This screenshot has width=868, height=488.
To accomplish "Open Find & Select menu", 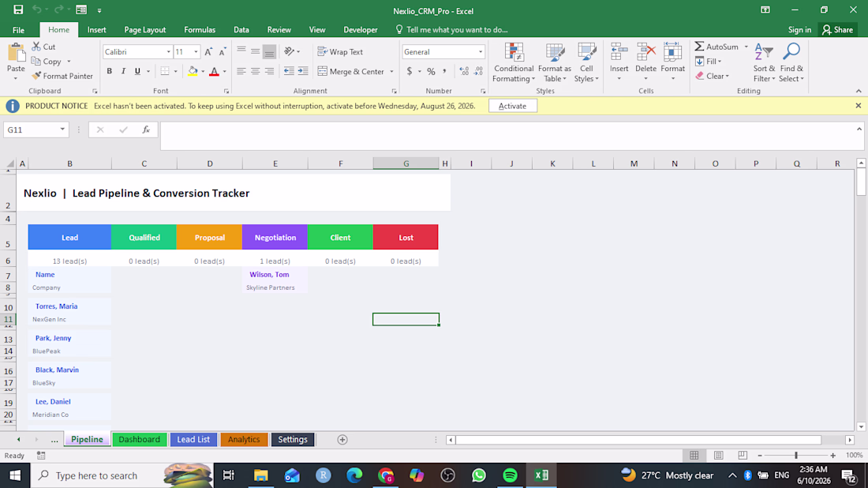I will (x=791, y=62).
